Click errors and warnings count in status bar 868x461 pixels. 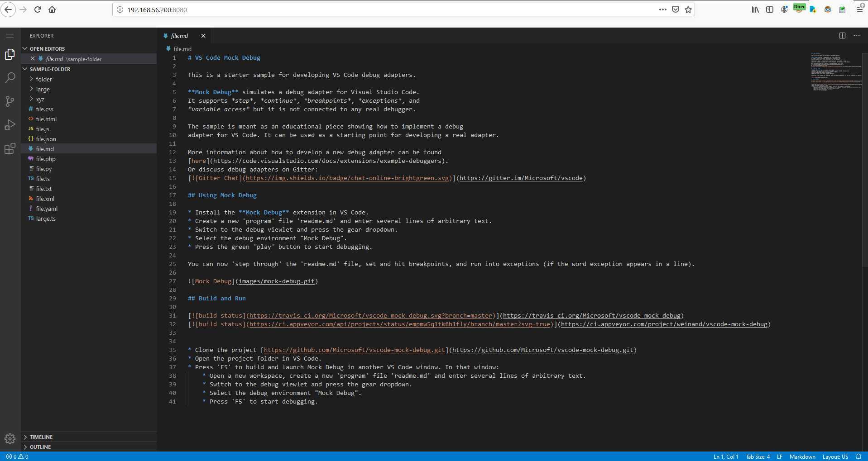[17, 456]
